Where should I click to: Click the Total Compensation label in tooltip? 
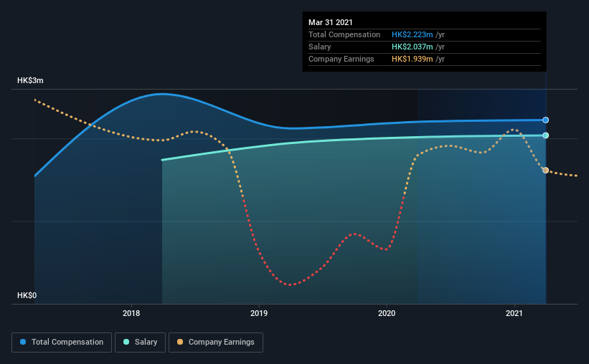[344, 34]
